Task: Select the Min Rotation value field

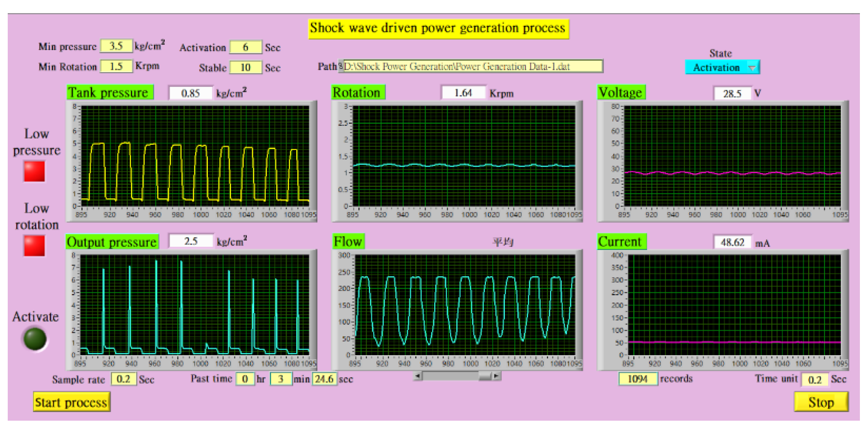Action: [x=116, y=66]
